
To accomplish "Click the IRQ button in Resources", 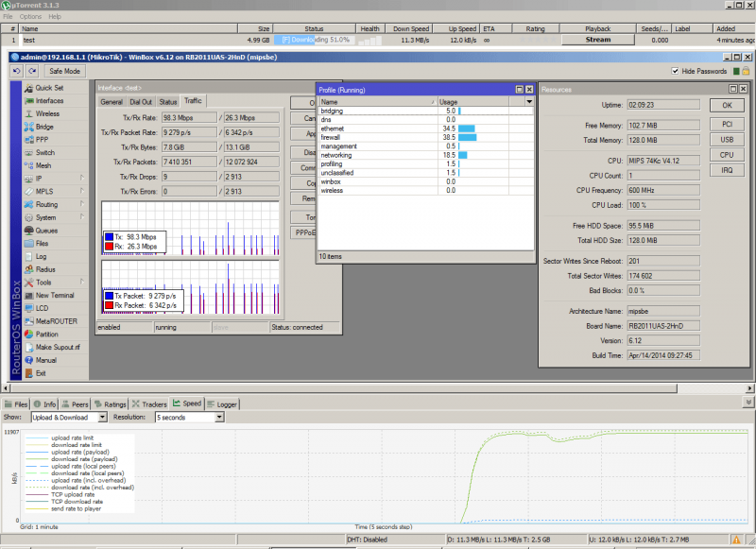I will tap(727, 170).
